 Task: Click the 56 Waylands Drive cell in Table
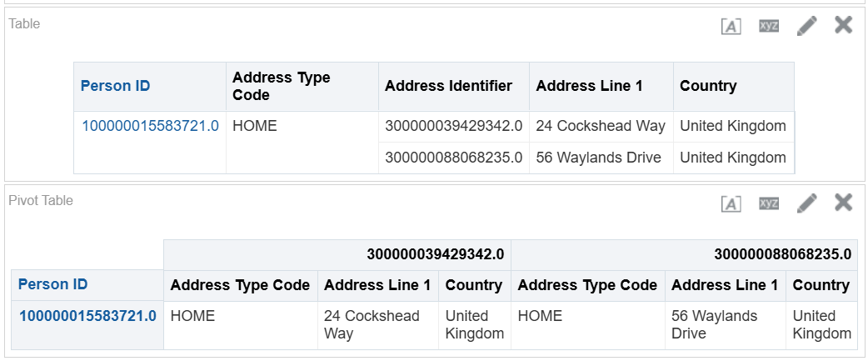tap(598, 158)
